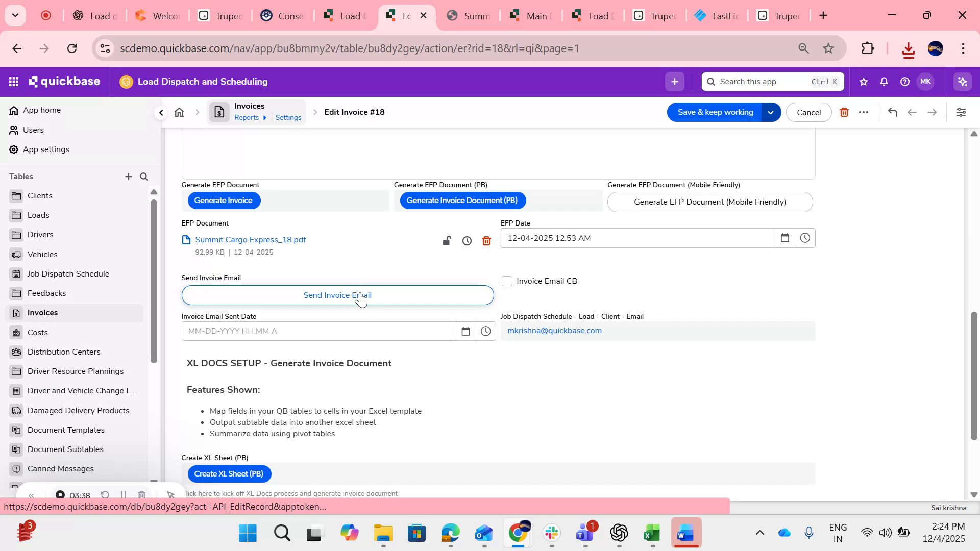
Task: Open App settings in the left sidebar
Action: [x=46, y=149]
